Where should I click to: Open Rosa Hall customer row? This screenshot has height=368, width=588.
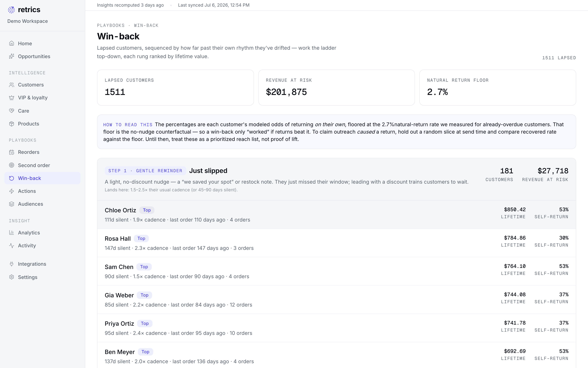tap(336, 243)
